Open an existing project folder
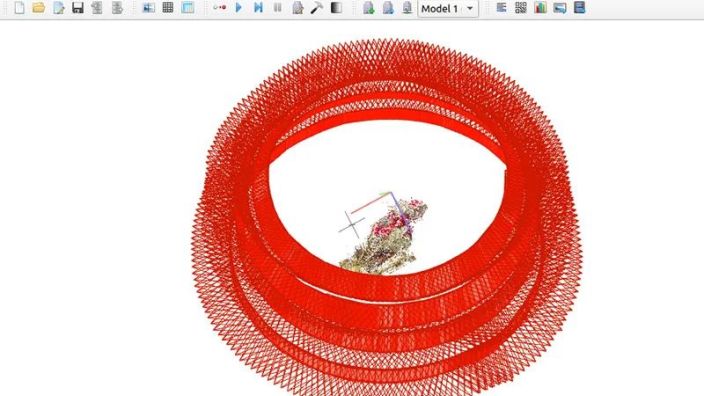The height and width of the screenshot is (396, 704). [39, 8]
